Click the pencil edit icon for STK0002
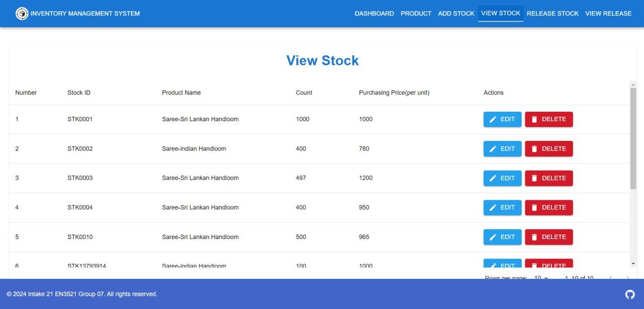This screenshot has width=644, height=309. tap(494, 148)
